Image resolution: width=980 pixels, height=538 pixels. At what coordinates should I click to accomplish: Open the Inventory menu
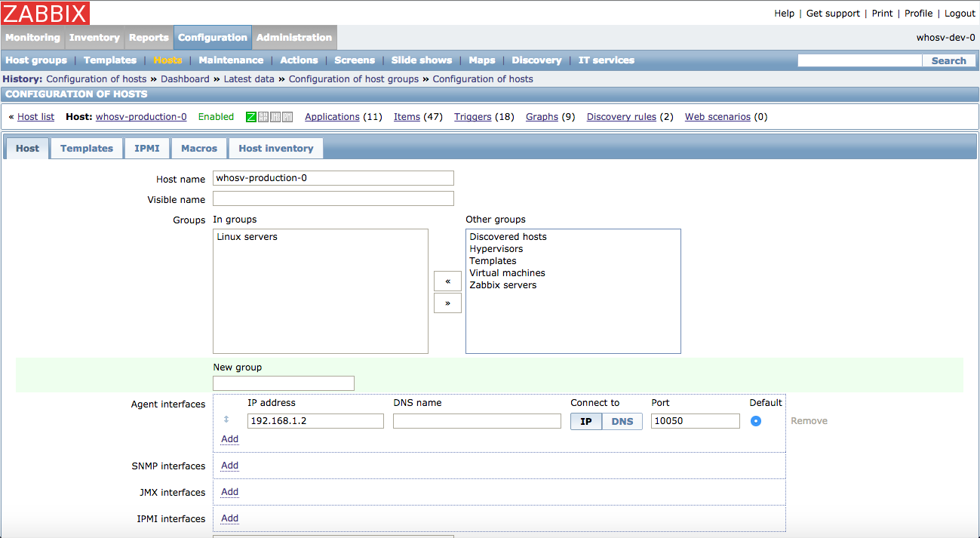(x=94, y=38)
